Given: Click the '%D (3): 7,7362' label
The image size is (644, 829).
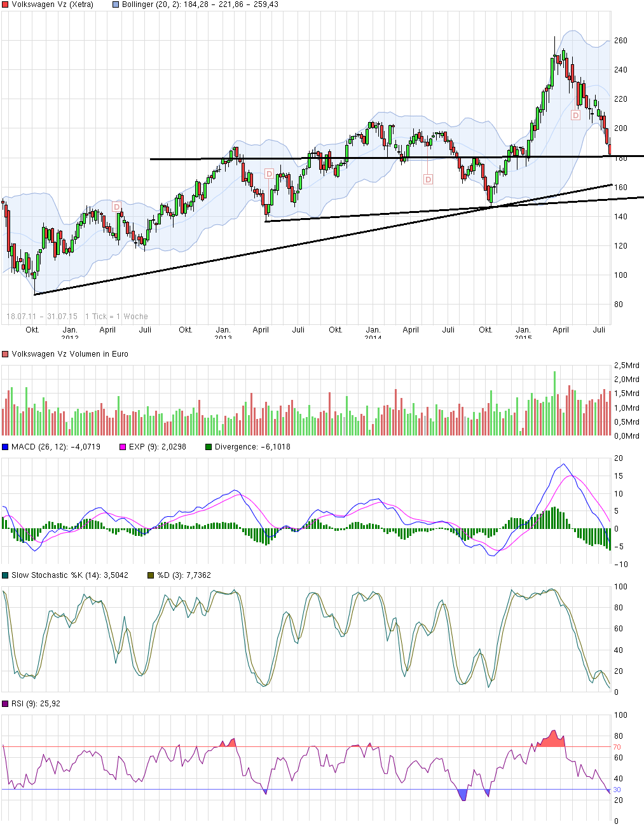Looking at the screenshot, I should click(184, 575).
